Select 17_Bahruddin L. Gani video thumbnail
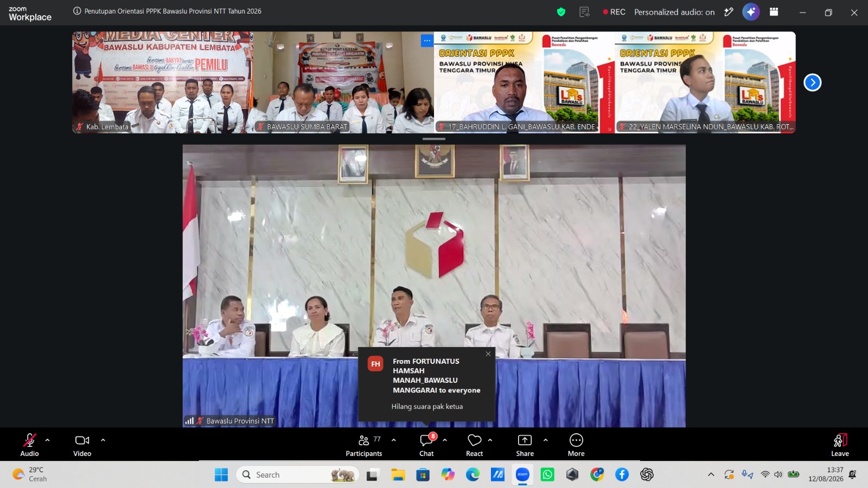 (525, 82)
